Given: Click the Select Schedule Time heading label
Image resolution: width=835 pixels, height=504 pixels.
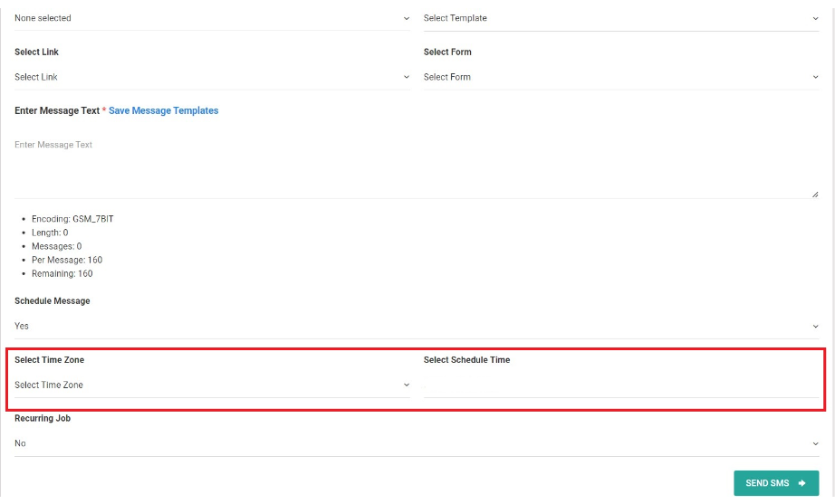Looking at the screenshot, I should (466, 360).
